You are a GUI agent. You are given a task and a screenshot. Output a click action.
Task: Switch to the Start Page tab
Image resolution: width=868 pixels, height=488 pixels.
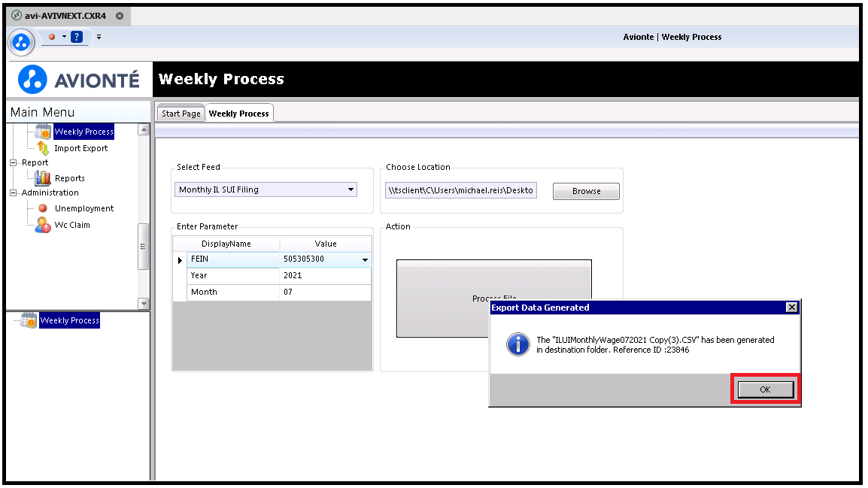click(181, 114)
